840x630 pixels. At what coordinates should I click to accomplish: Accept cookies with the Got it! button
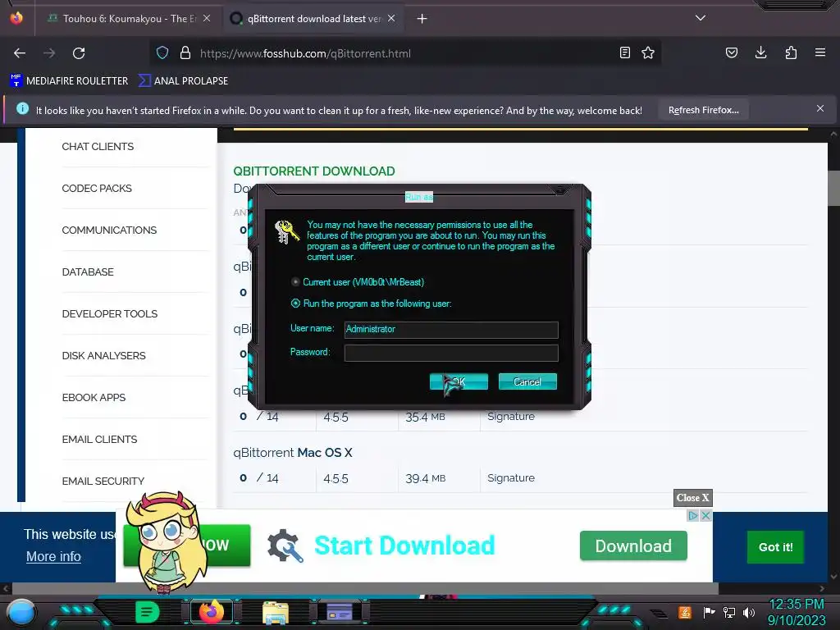click(x=775, y=547)
